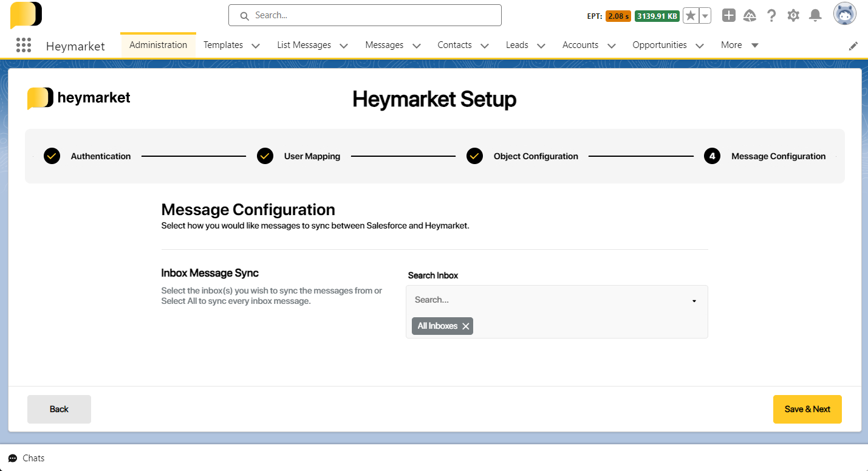Click the Inbox Message Sync heading
This screenshot has width=868, height=471.
coord(210,273)
